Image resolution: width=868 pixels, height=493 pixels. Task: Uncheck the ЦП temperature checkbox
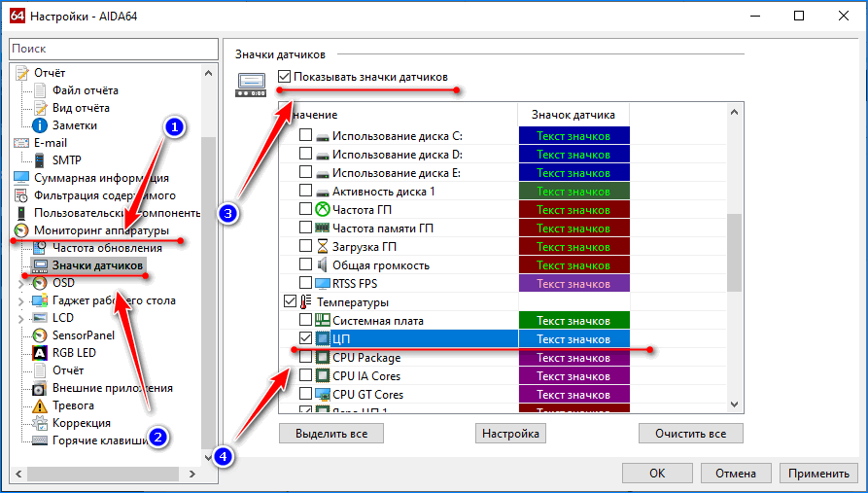pyautogui.click(x=306, y=338)
